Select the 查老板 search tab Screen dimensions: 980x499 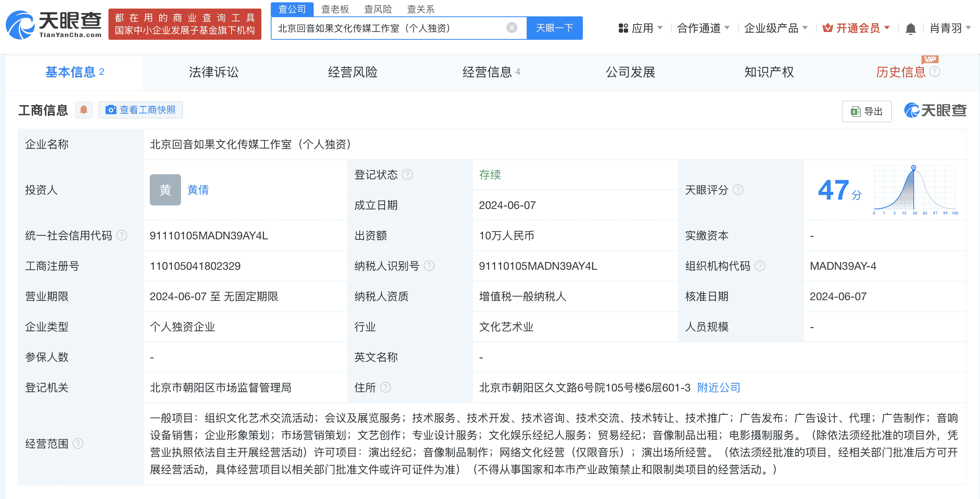pyautogui.click(x=336, y=9)
